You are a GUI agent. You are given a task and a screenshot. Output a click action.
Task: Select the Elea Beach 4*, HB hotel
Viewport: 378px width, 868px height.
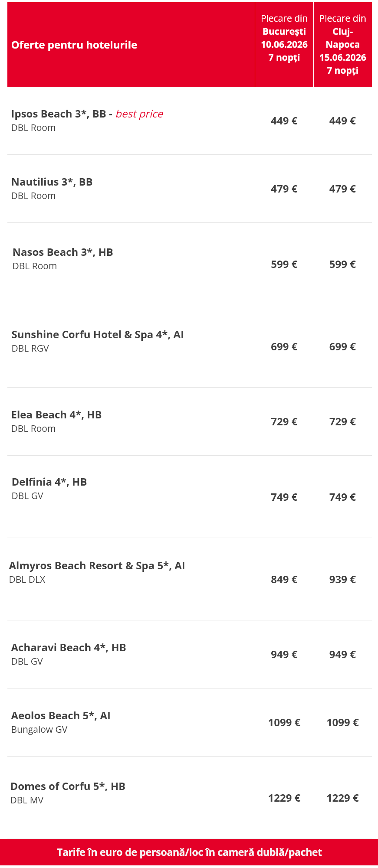(x=56, y=415)
